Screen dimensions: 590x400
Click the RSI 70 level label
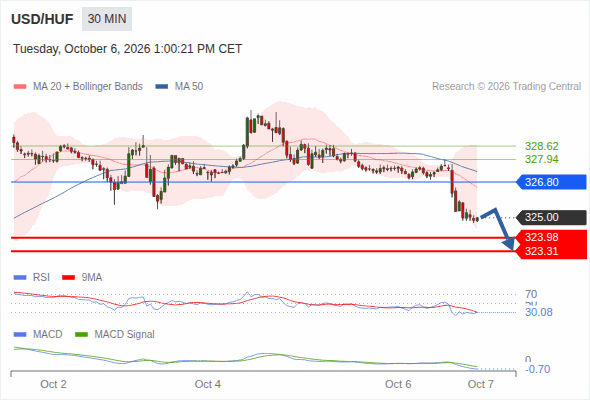point(531,294)
